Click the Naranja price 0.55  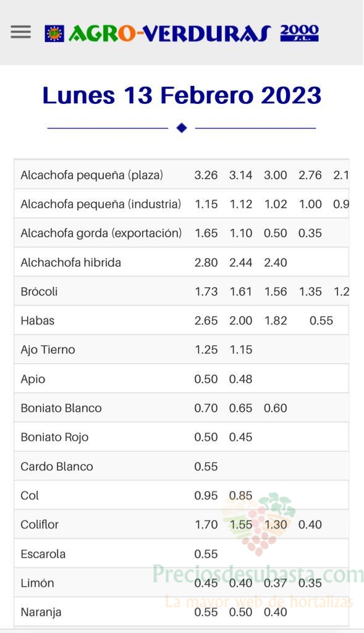[206, 612]
